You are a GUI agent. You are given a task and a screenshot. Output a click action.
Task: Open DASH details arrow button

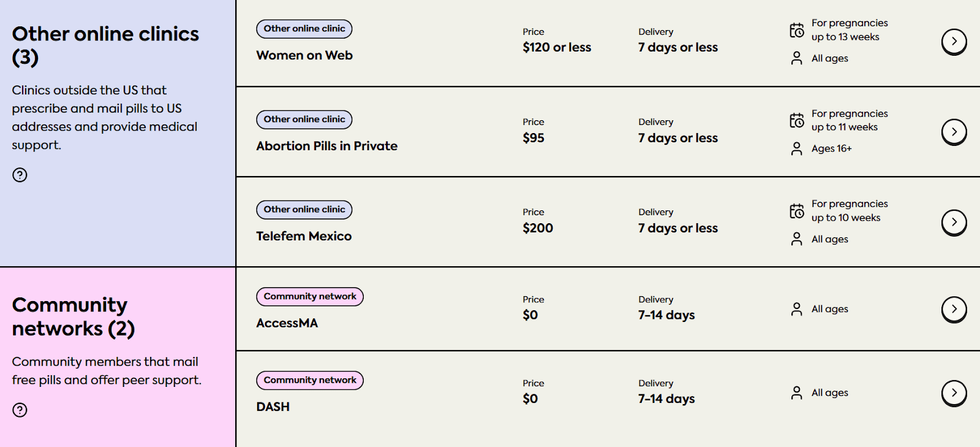pos(954,393)
